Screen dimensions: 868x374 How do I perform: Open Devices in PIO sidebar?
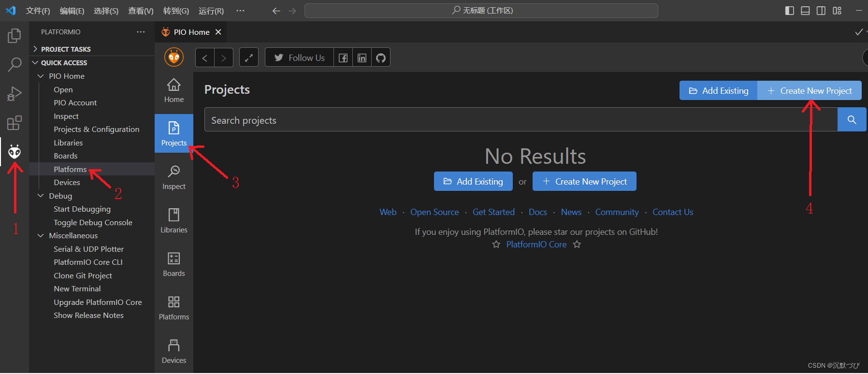coord(174,351)
